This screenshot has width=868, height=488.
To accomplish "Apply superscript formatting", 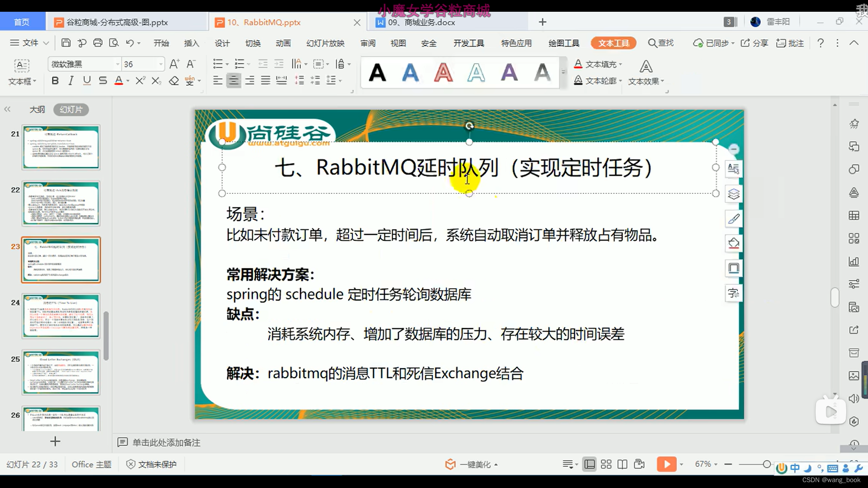I will pyautogui.click(x=140, y=81).
